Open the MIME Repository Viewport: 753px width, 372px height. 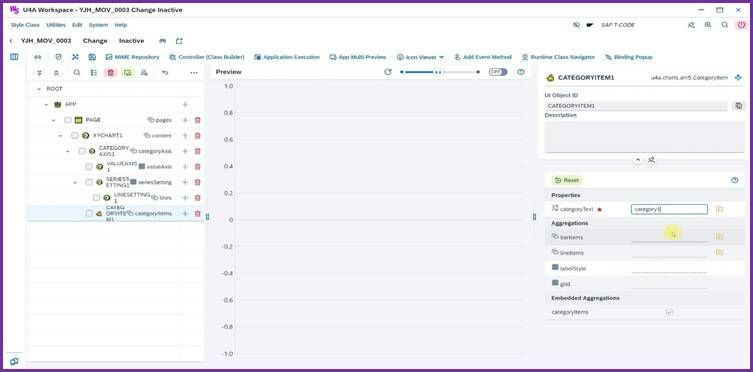[132, 57]
